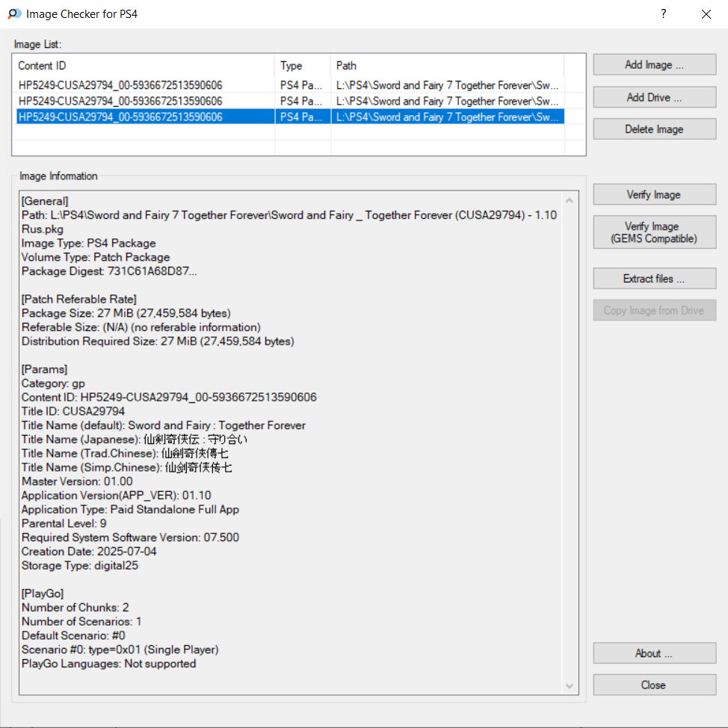Select the first image list row
728x728 pixels.
pyautogui.click(x=290, y=85)
